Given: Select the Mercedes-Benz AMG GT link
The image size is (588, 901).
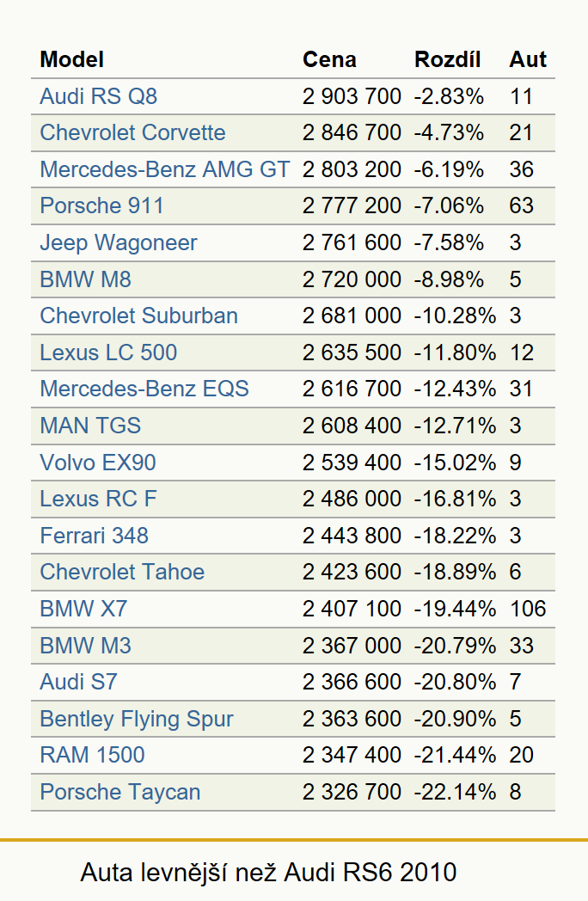Looking at the screenshot, I should pyautogui.click(x=164, y=169).
